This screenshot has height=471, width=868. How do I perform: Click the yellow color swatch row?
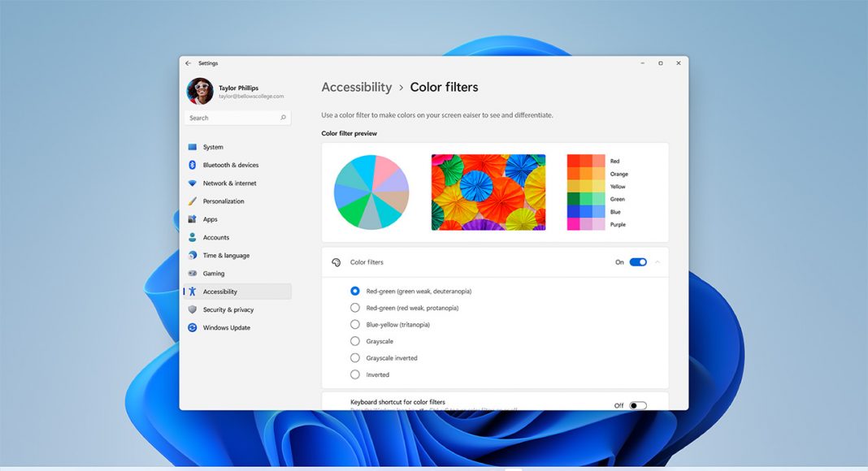(586, 186)
